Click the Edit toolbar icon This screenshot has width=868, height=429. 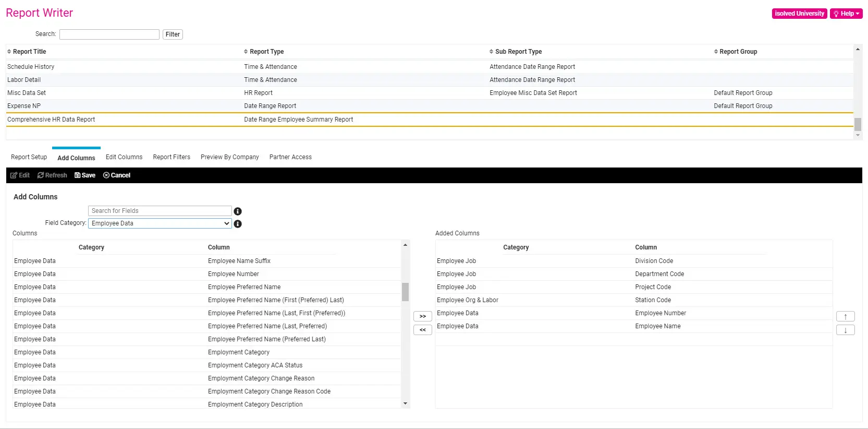tap(20, 175)
